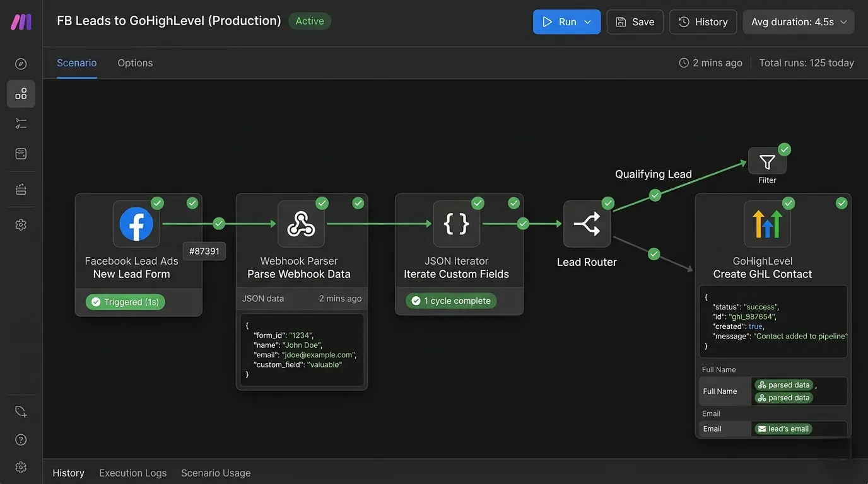Click the Lead Router label
This screenshot has width=868, height=484.
[587, 262]
